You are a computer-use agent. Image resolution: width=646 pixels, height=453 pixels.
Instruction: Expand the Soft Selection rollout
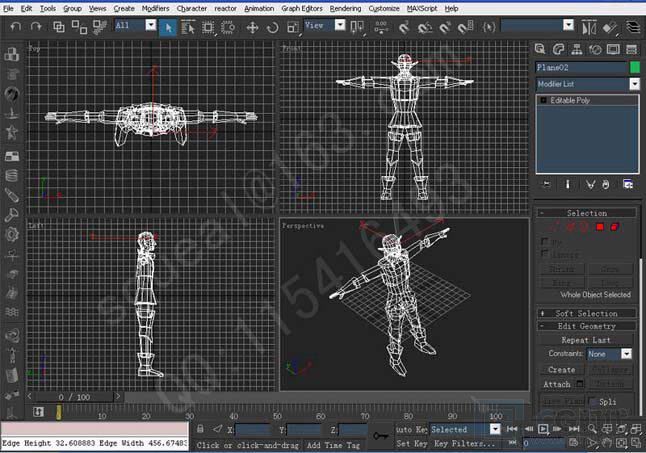pos(587,313)
